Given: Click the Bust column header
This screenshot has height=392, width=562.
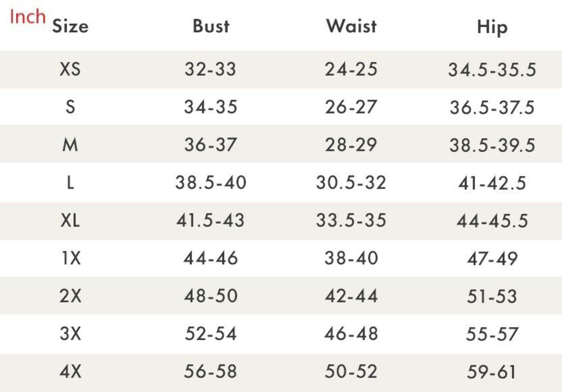Looking at the screenshot, I should point(211,26).
